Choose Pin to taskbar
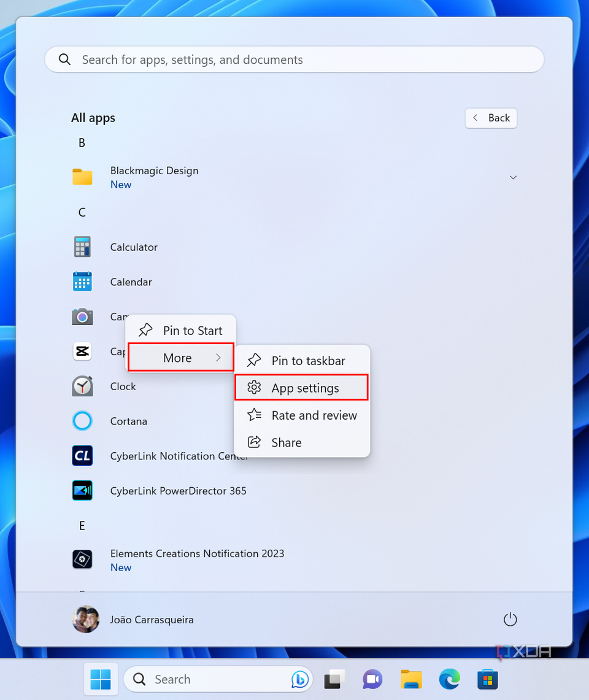 point(307,360)
